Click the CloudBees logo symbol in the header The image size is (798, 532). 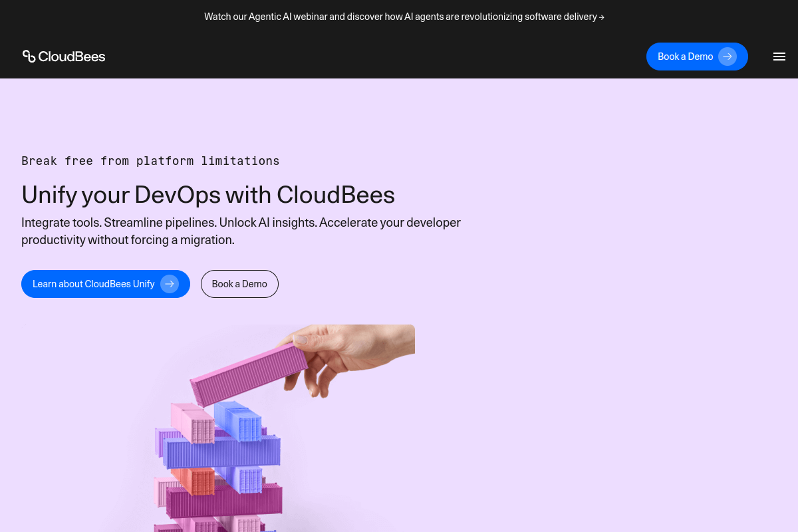coord(29,57)
